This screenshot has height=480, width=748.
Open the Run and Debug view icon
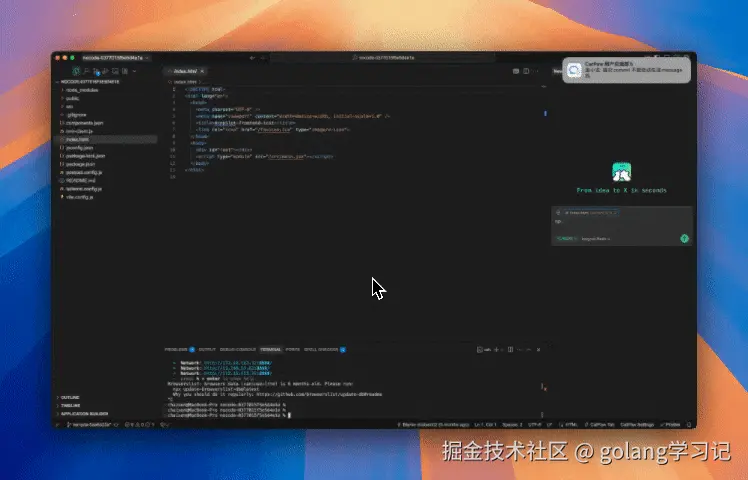pyautogui.click(x=105, y=71)
